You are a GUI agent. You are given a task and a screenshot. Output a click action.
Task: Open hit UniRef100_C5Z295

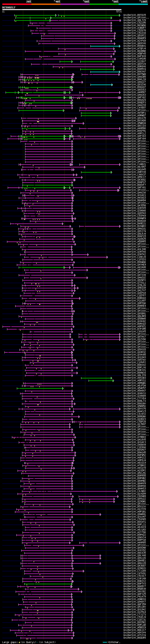pyautogui.click(x=135, y=23)
